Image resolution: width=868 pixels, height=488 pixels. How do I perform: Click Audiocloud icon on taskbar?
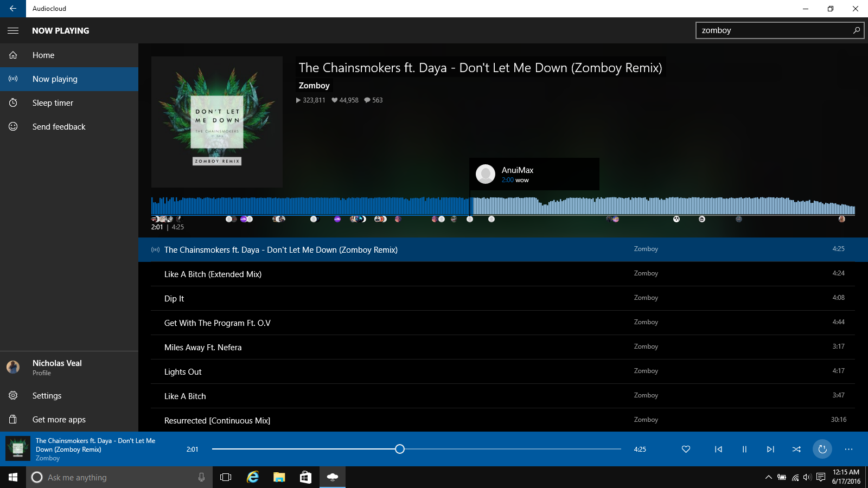pyautogui.click(x=332, y=477)
